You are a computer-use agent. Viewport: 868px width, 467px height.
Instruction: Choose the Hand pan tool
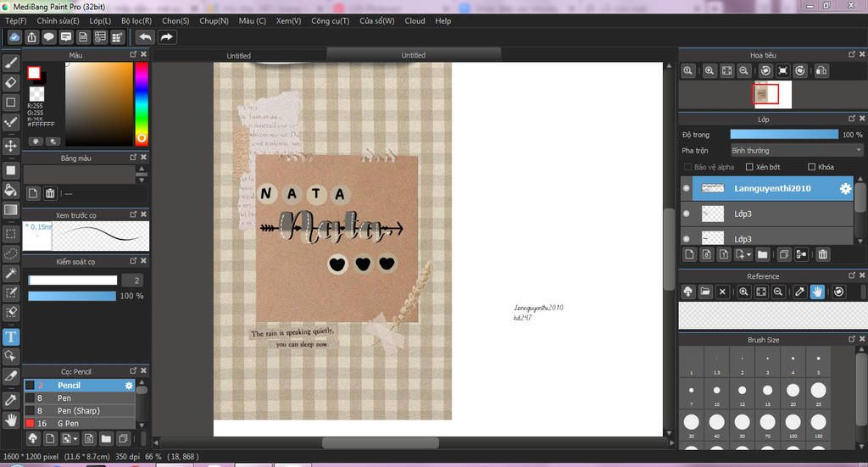click(11, 420)
